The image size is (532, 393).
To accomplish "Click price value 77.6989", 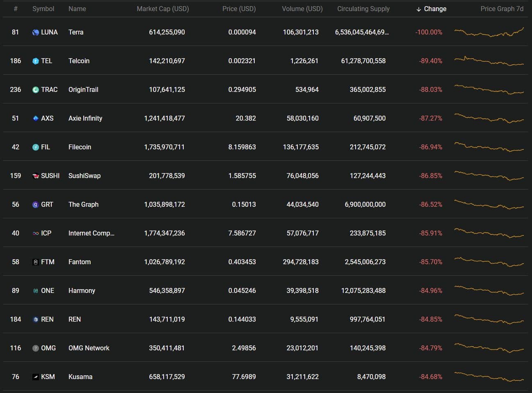I will (244, 377).
